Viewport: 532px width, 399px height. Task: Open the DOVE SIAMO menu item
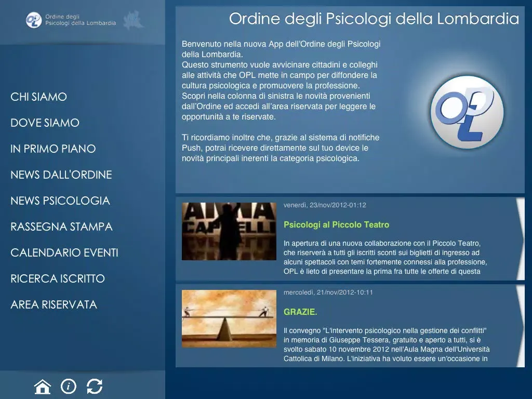[x=45, y=123]
